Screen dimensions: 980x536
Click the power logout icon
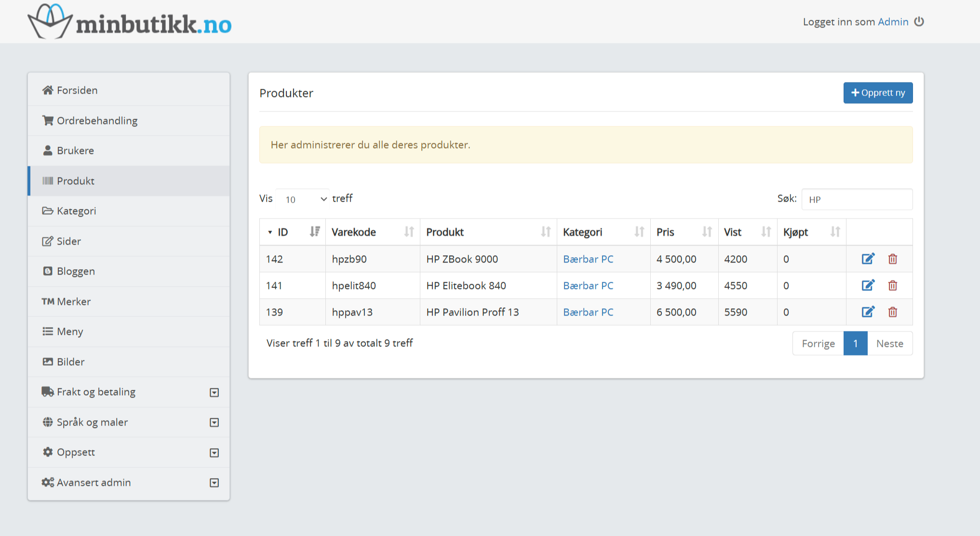(x=919, y=22)
